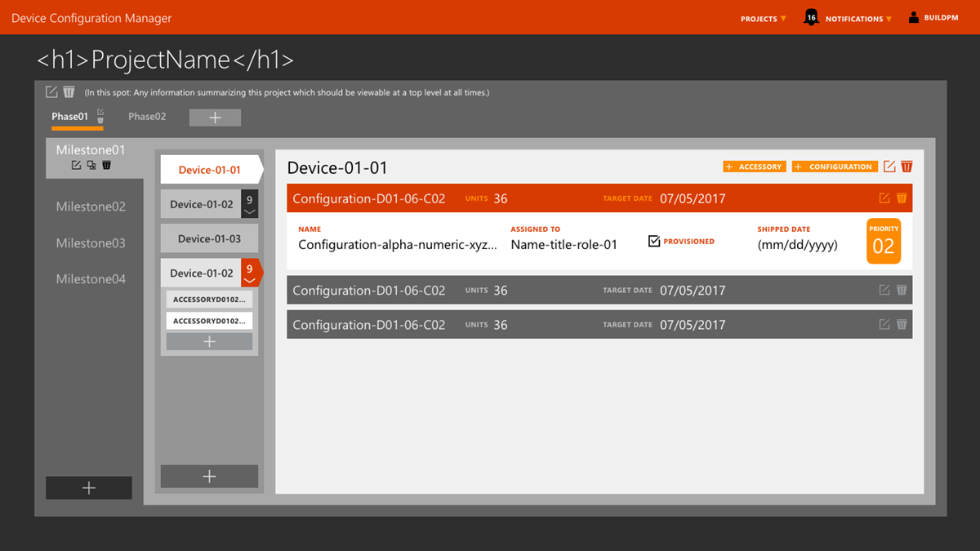Select Milestone02 in the milestone list

pyautogui.click(x=91, y=207)
